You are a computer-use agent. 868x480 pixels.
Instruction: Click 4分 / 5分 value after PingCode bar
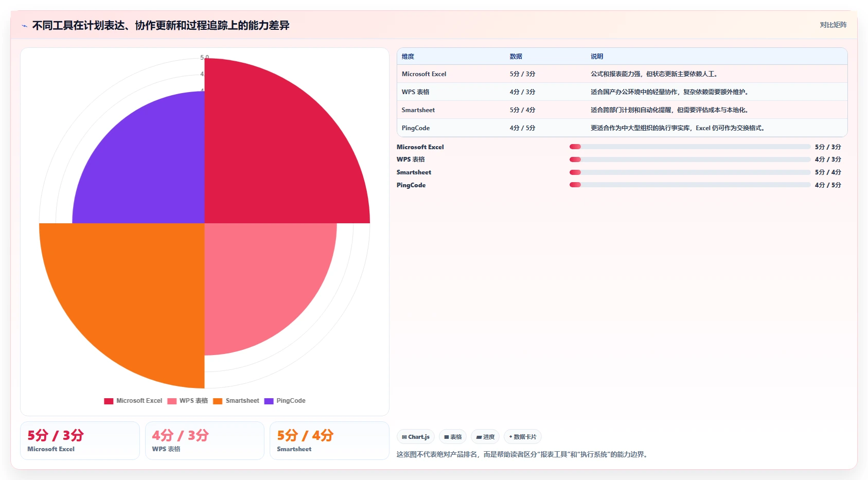[x=828, y=185]
